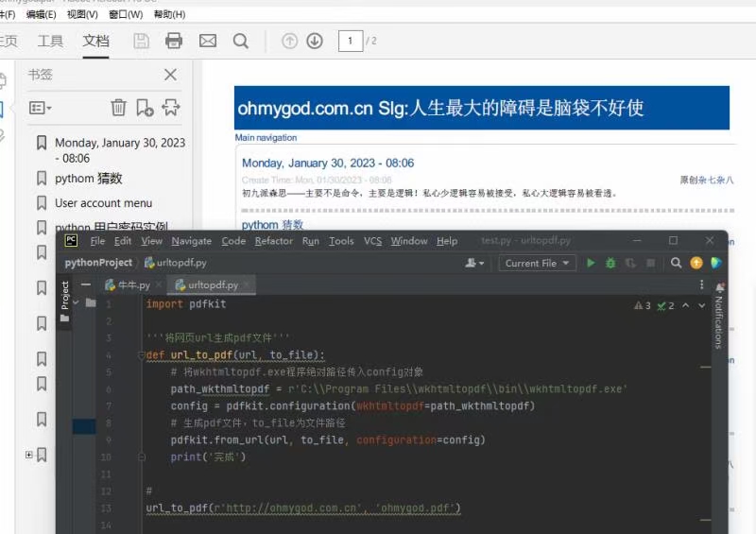756x534 pixels.
Task: Click the colorful JetBrains toolbox icon
Action: pyautogui.click(x=716, y=263)
